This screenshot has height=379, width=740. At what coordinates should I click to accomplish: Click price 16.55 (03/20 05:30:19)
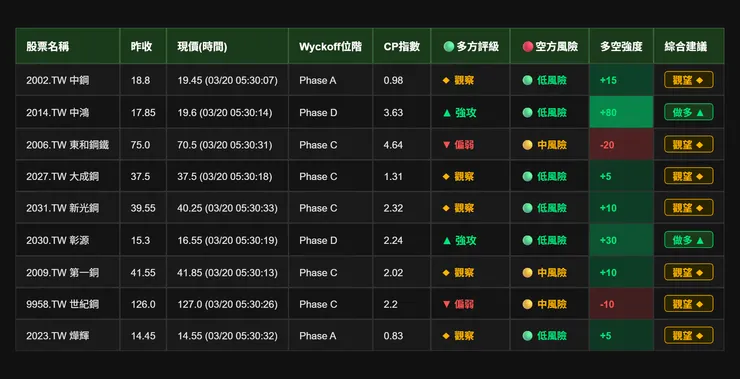[x=227, y=240]
